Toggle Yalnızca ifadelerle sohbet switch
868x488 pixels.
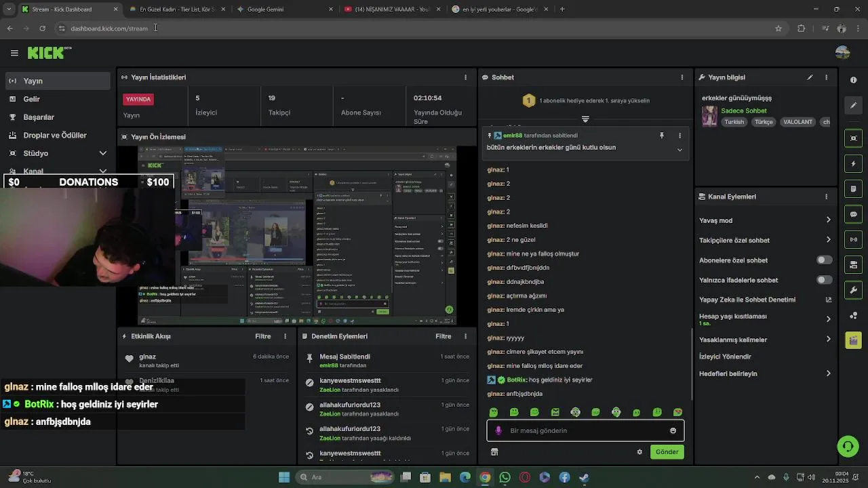[824, 280]
